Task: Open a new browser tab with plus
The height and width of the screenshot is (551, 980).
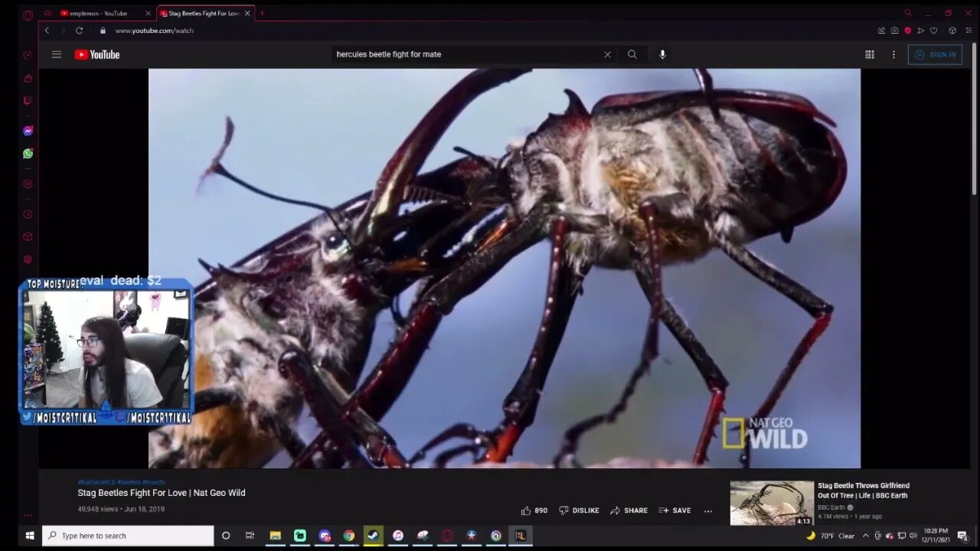Action: 262,13
